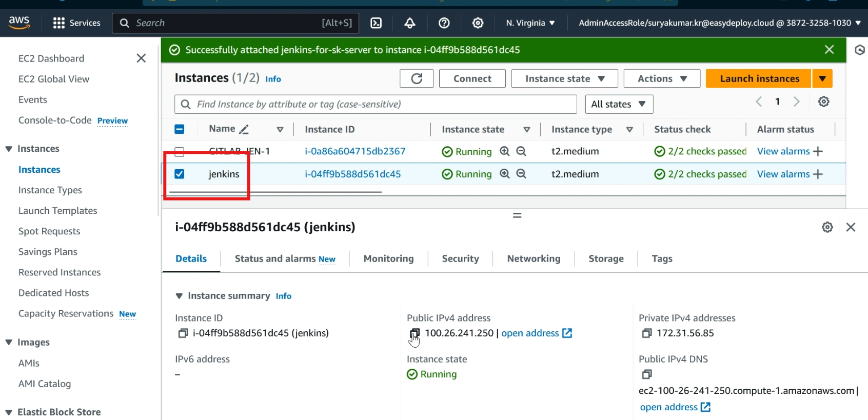This screenshot has height=420, width=868.
Task: Collapse the Elastic Block Store section
Action: click(x=9, y=412)
